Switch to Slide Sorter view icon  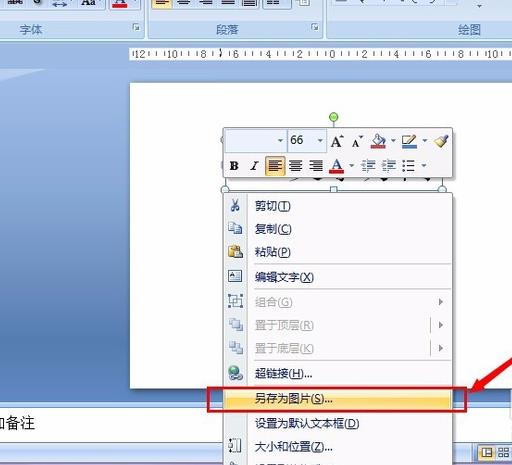(x=503, y=452)
